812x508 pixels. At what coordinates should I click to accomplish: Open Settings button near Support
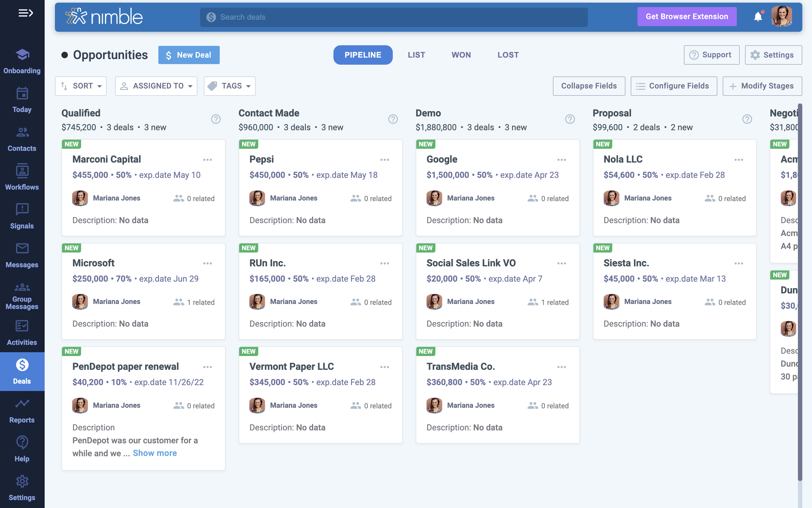point(774,55)
